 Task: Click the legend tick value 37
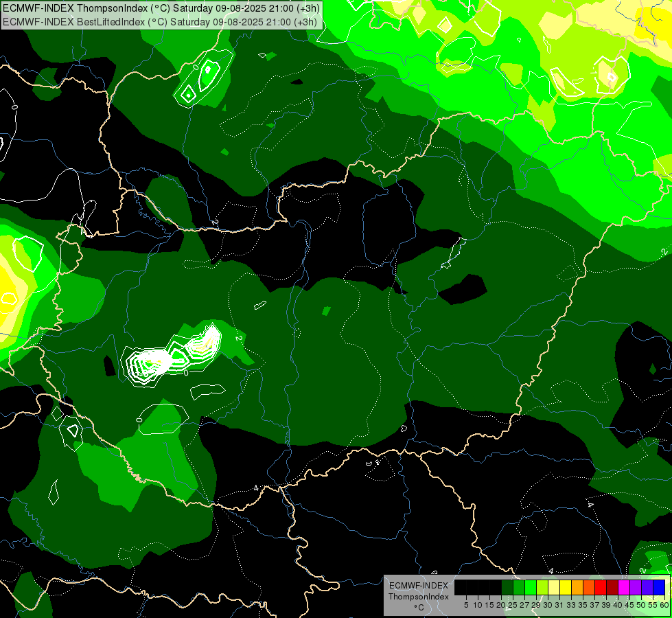[x=595, y=605]
